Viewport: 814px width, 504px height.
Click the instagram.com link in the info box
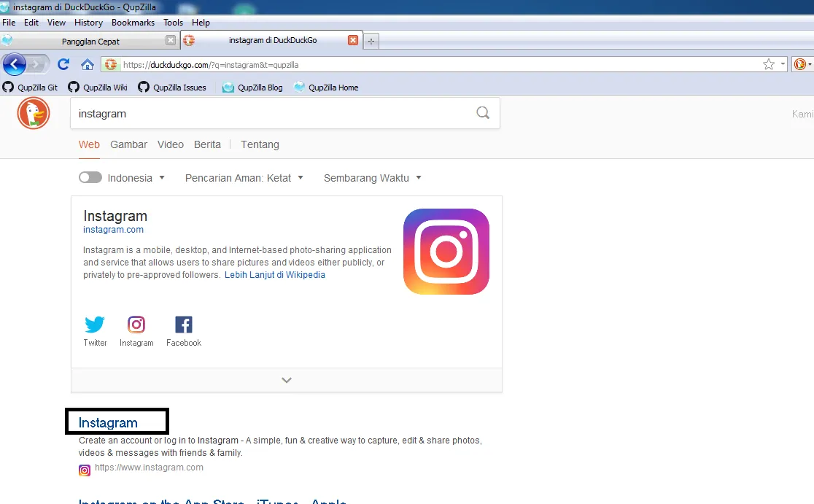[113, 230]
